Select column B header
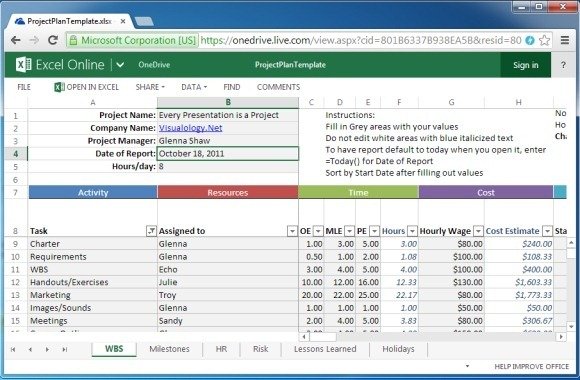Screen dimensions: 580x380 228,102
